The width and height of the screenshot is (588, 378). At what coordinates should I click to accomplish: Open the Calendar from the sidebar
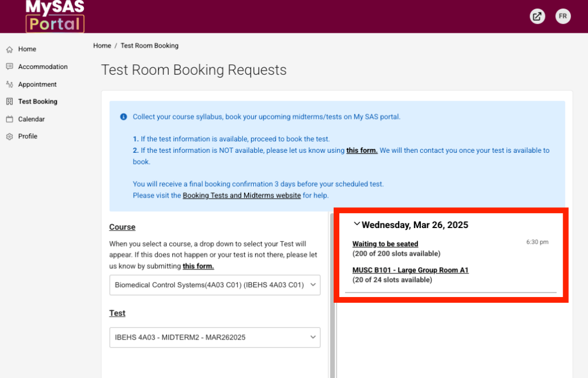32,119
